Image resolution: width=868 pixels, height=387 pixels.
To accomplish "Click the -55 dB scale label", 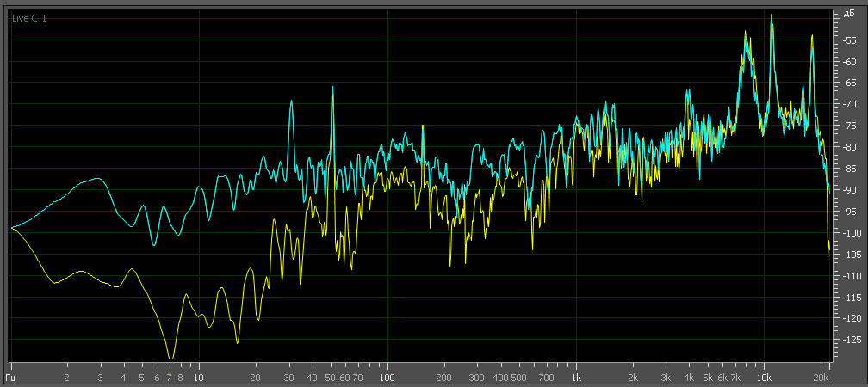I will coord(848,40).
